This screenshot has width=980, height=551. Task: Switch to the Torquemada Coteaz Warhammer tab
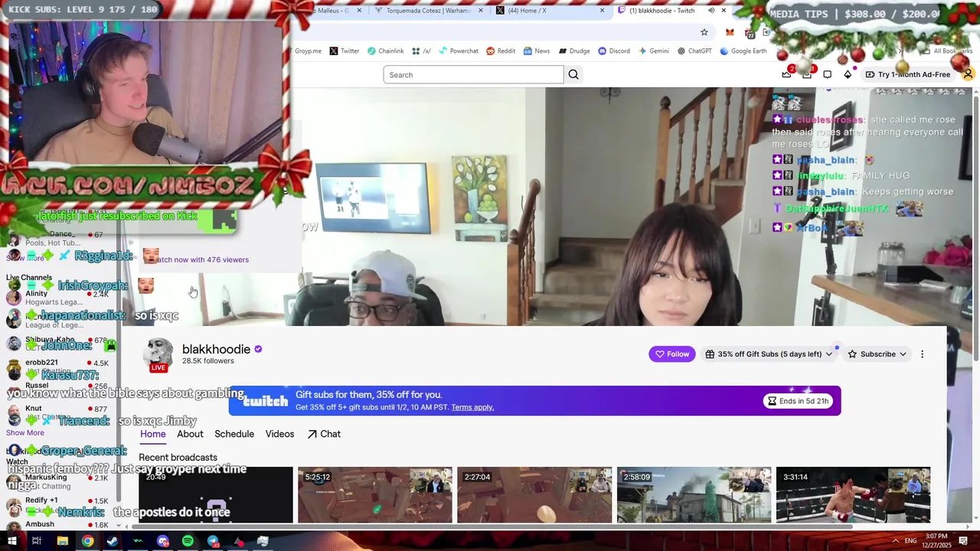[x=429, y=11]
